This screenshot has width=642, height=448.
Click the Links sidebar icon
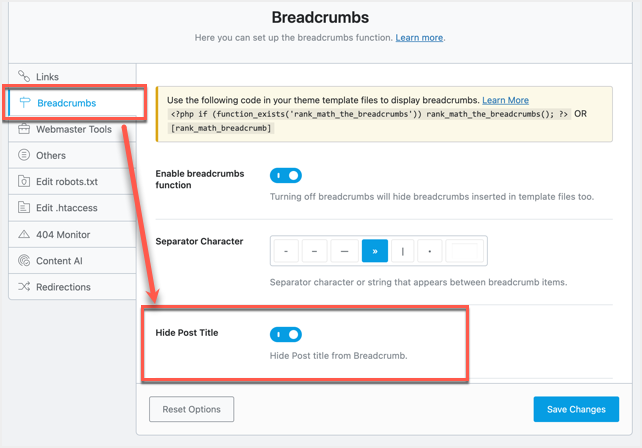click(24, 76)
